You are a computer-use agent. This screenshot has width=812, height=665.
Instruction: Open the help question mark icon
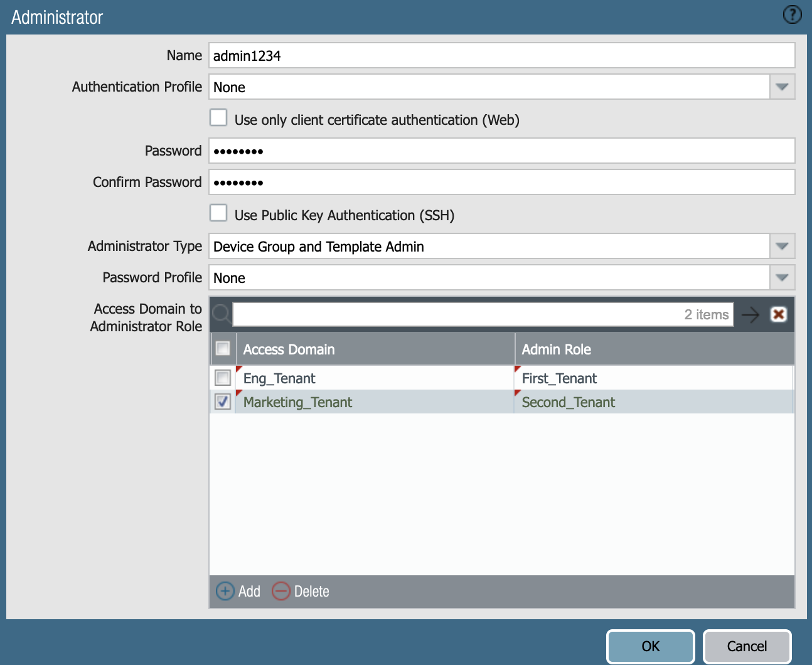(x=793, y=14)
